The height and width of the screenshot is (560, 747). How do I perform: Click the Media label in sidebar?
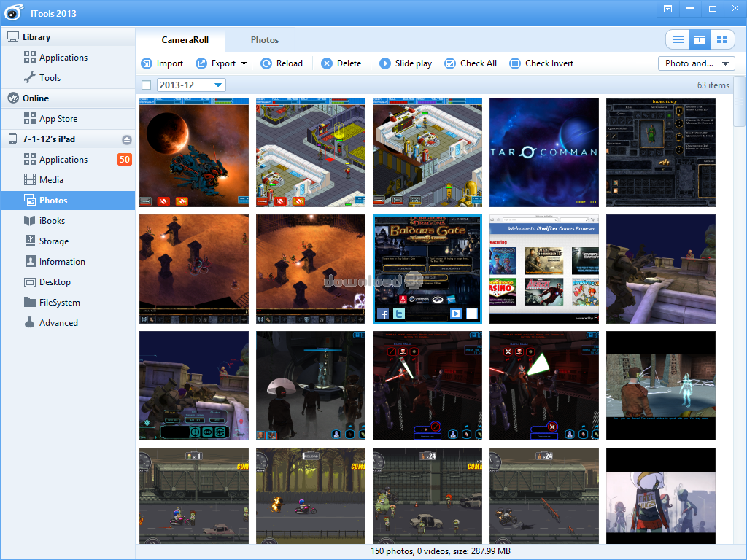pyautogui.click(x=52, y=180)
